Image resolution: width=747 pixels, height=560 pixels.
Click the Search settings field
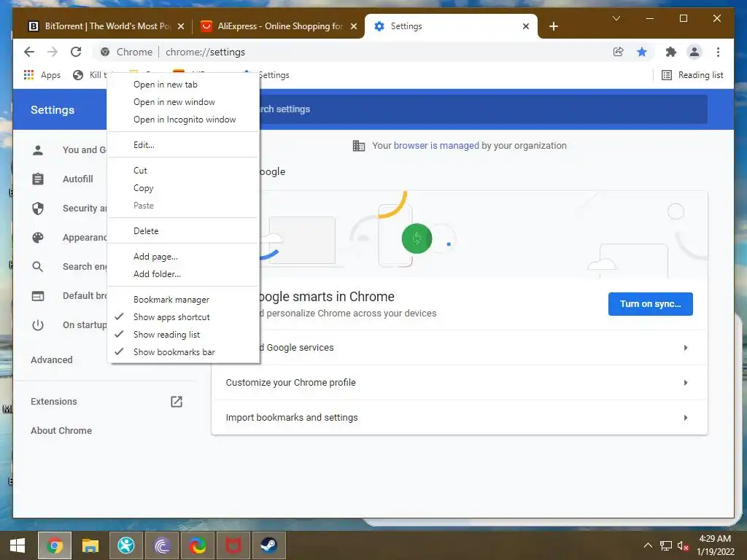[484, 109]
